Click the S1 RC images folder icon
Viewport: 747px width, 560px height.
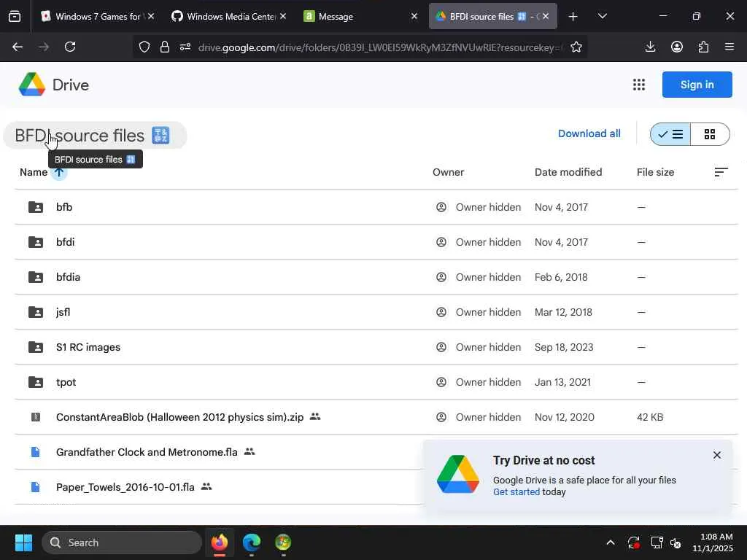pos(36,347)
